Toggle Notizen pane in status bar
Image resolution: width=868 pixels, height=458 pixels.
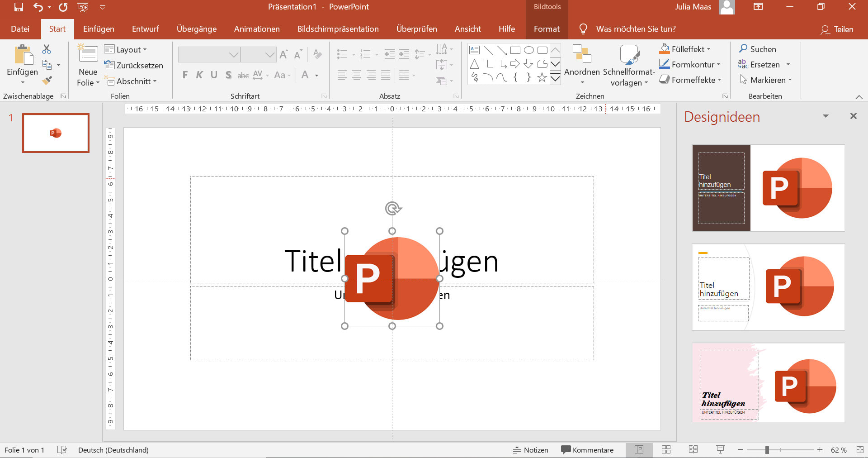click(x=530, y=450)
